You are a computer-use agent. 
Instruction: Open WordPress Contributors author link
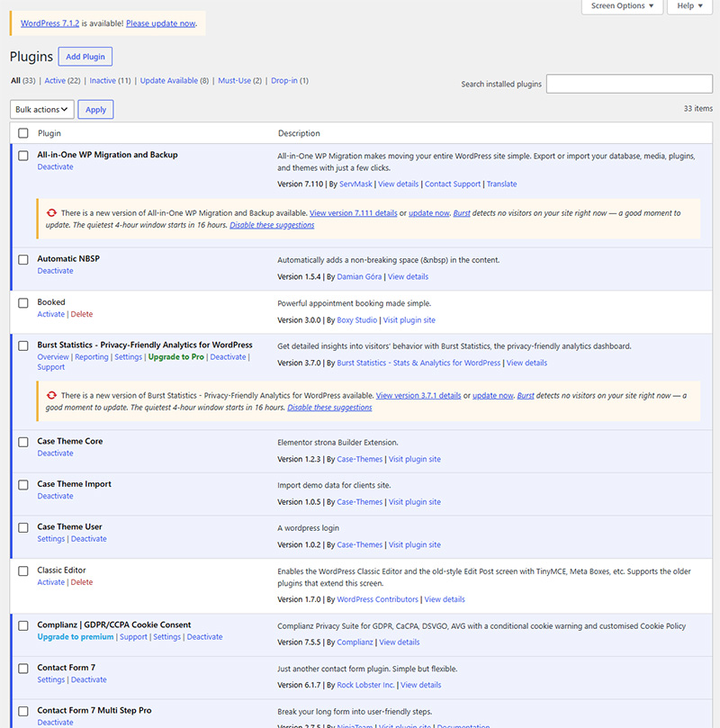pyautogui.click(x=377, y=599)
